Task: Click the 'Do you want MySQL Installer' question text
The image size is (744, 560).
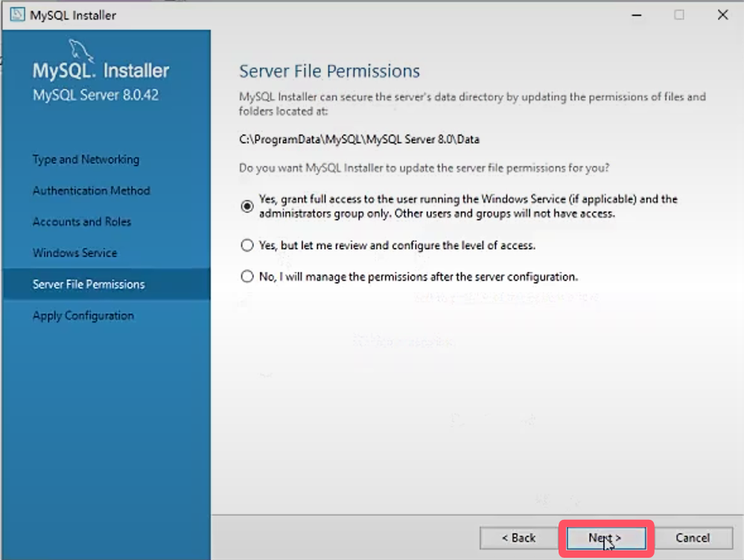Action: (x=425, y=168)
